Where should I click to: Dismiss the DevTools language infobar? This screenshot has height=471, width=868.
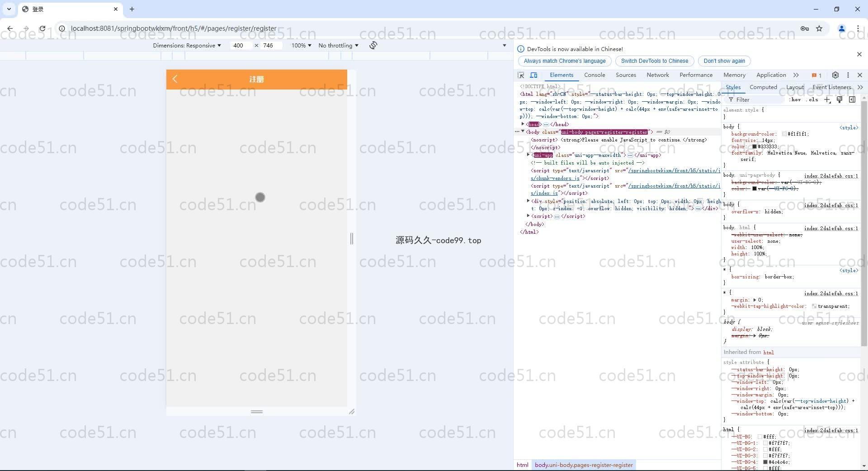(859, 54)
